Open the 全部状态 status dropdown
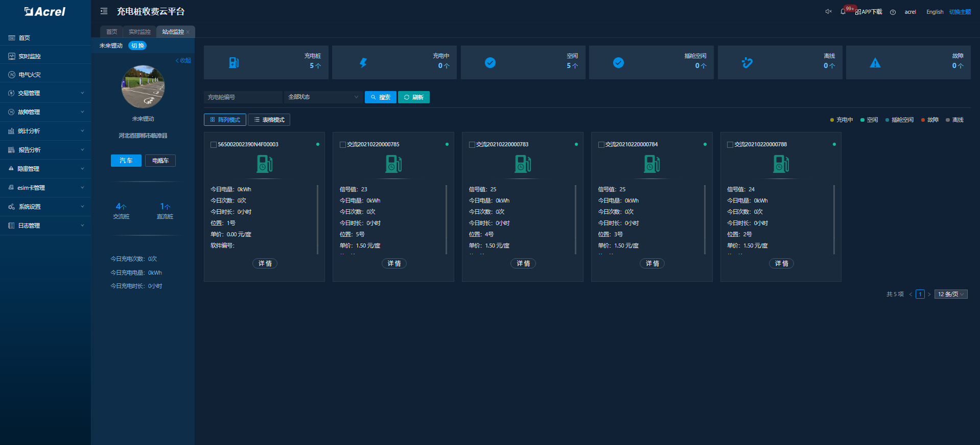Screen dimensions: 980x445 click(323, 97)
